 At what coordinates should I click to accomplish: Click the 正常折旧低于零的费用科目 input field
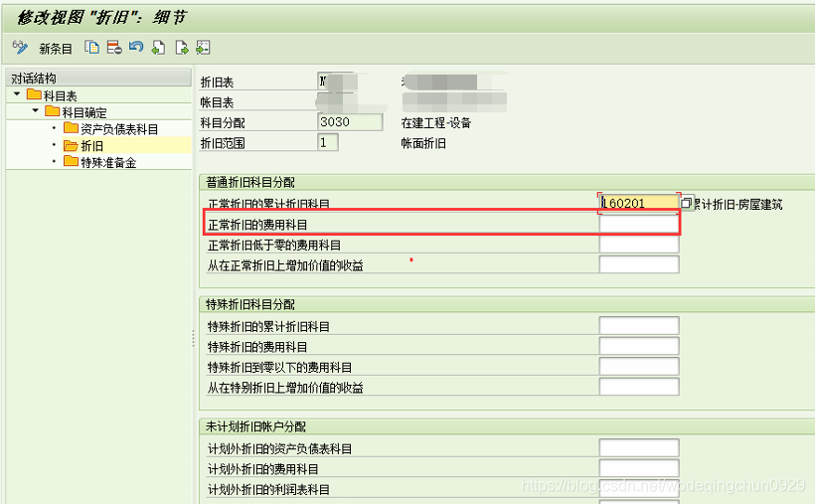click(x=639, y=245)
